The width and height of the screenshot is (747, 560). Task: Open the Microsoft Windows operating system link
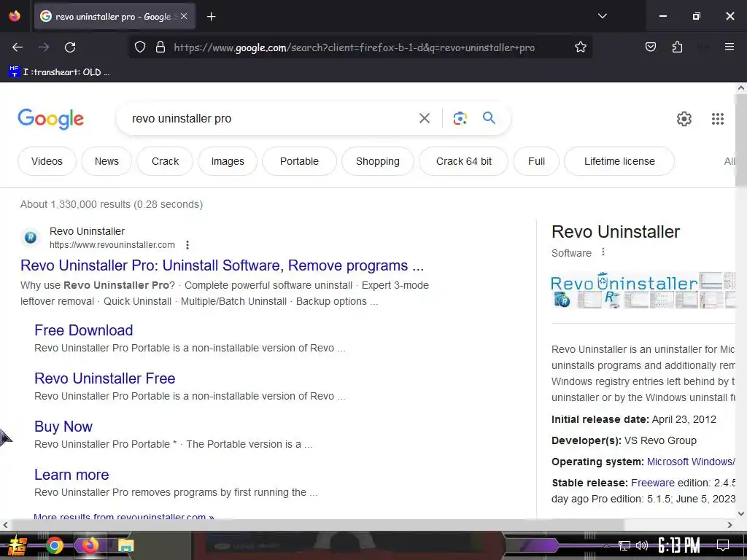(x=691, y=462)
